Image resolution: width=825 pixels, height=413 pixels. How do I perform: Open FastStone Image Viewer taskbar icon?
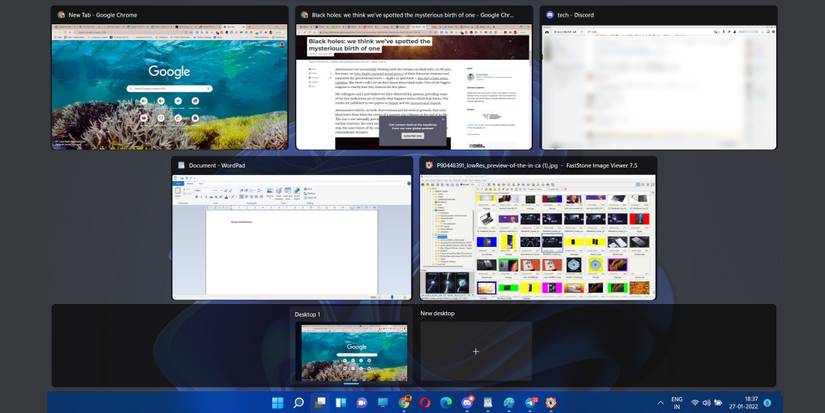pos(551,403)
